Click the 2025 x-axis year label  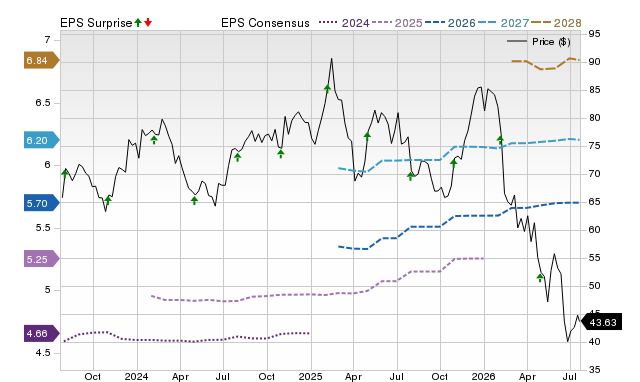click(310, 376)
